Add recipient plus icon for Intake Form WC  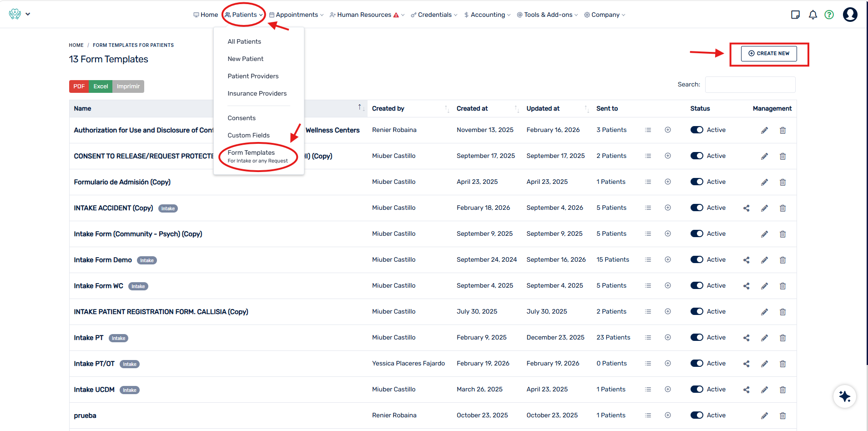[668, 285]
